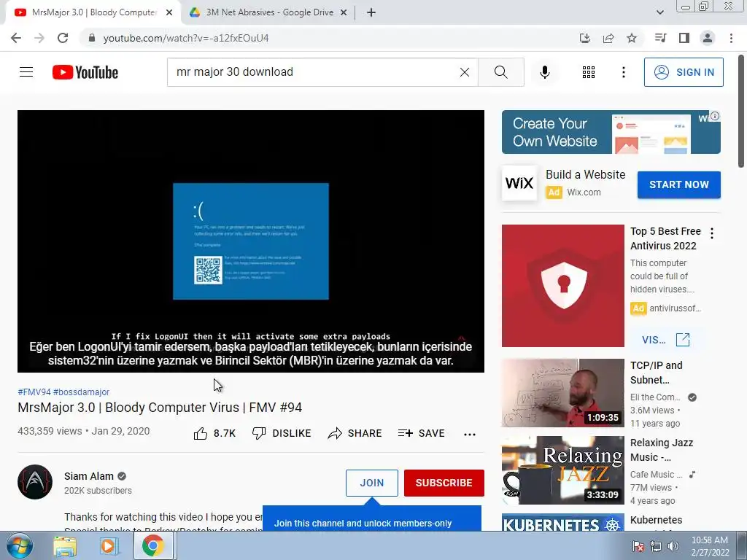This screenshot has width=747, height=560.
Task: Open the Wix.com ad link text
Action: tap(584, 192)
